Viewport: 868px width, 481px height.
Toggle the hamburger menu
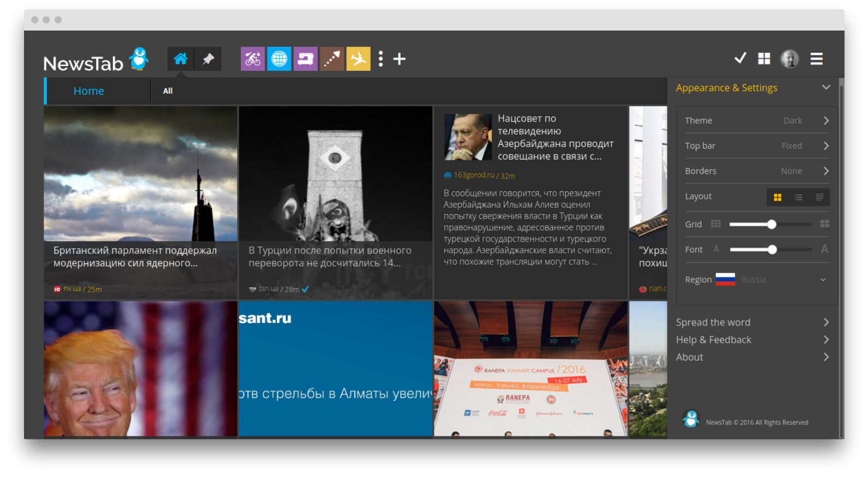[816, 58]
